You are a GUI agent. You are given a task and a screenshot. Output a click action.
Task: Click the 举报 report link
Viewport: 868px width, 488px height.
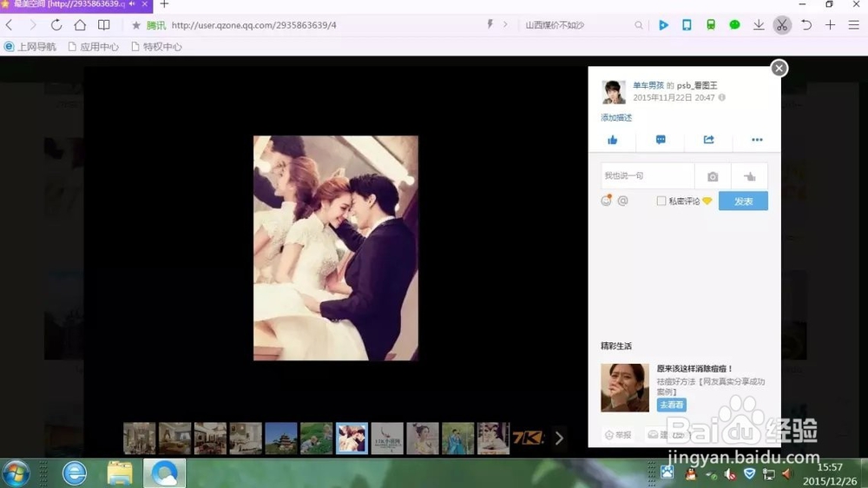point(618,435)
